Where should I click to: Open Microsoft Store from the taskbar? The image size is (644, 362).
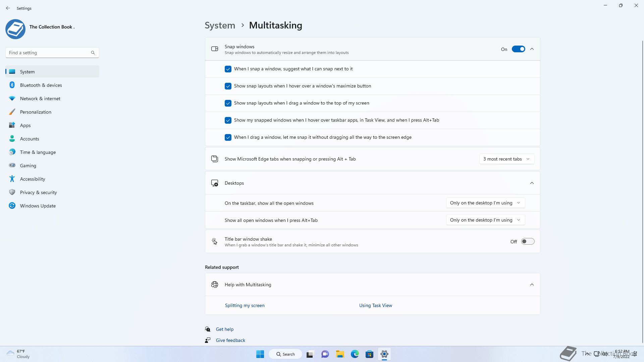pyautogui.click(x=370, y=354)
